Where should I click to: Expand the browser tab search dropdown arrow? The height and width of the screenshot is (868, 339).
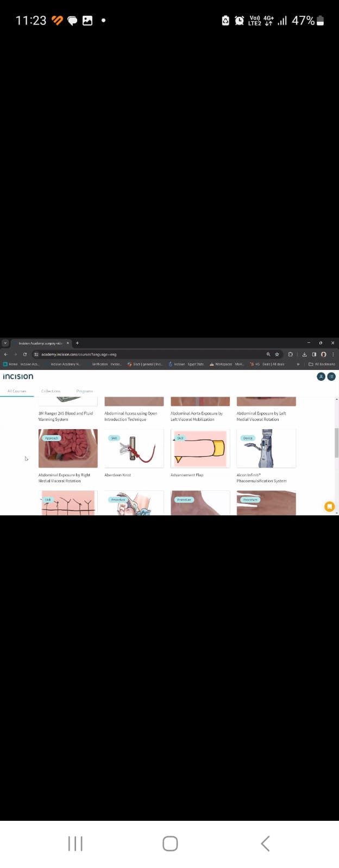point(5,343)
